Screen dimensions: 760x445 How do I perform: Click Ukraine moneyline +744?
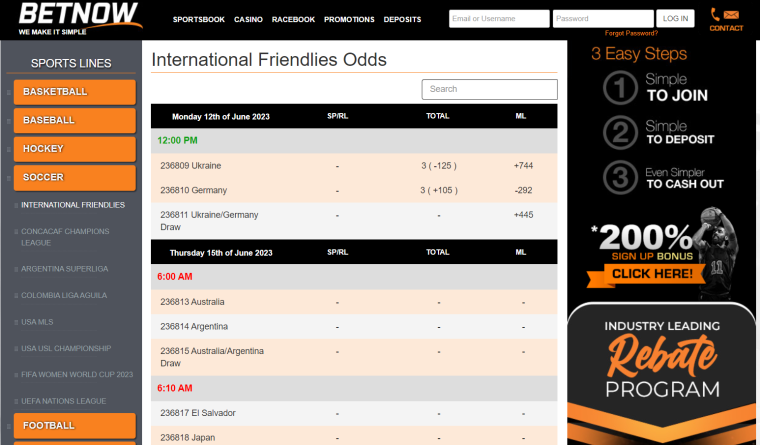523,166
